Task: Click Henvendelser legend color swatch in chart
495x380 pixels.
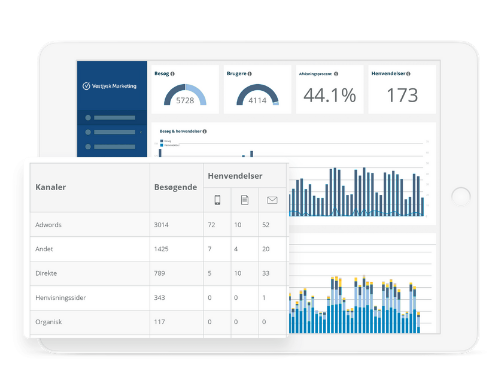Action: click(x=162, y=145)
